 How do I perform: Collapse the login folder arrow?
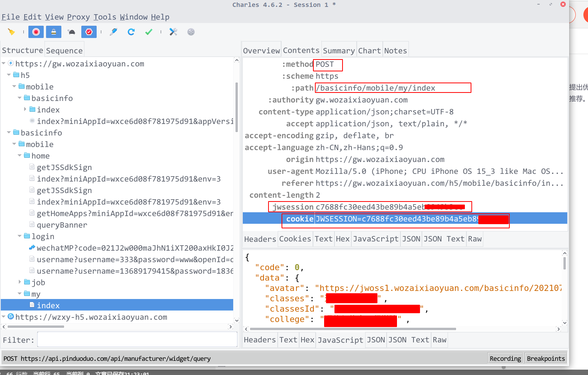point(20,236)
